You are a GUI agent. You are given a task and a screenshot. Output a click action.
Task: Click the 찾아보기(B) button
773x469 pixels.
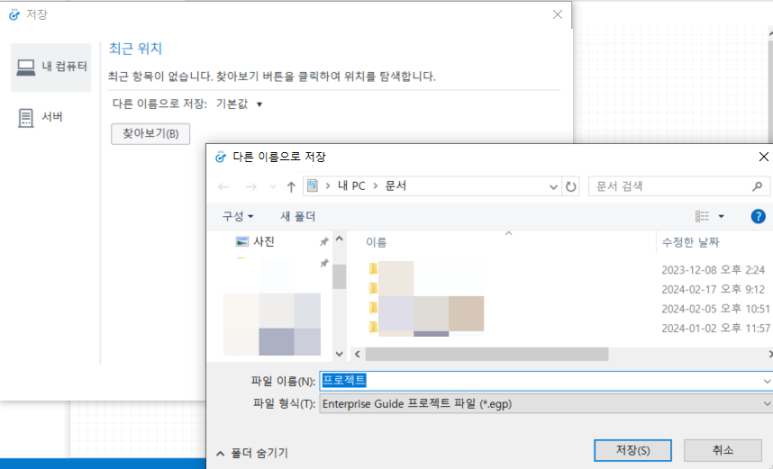point(150,134)
